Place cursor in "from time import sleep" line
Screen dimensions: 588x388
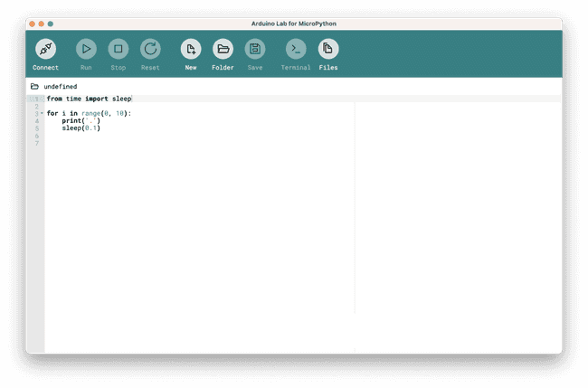pyautogui.click(x=89, y=99)
